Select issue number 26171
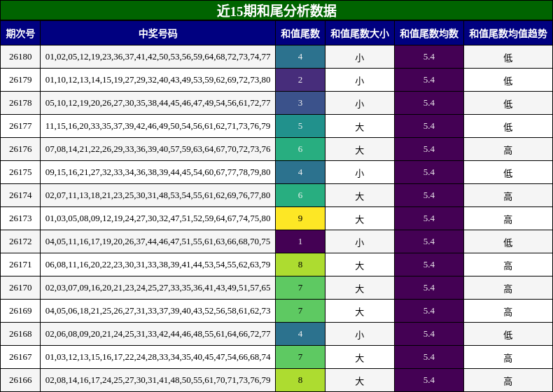Viewport: 553px width, 392px height. pos(20,265)
